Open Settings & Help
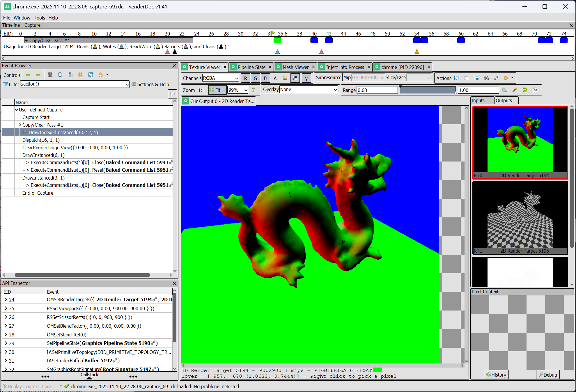This screenshot has width=576, height=392. (x=150, y=84)
